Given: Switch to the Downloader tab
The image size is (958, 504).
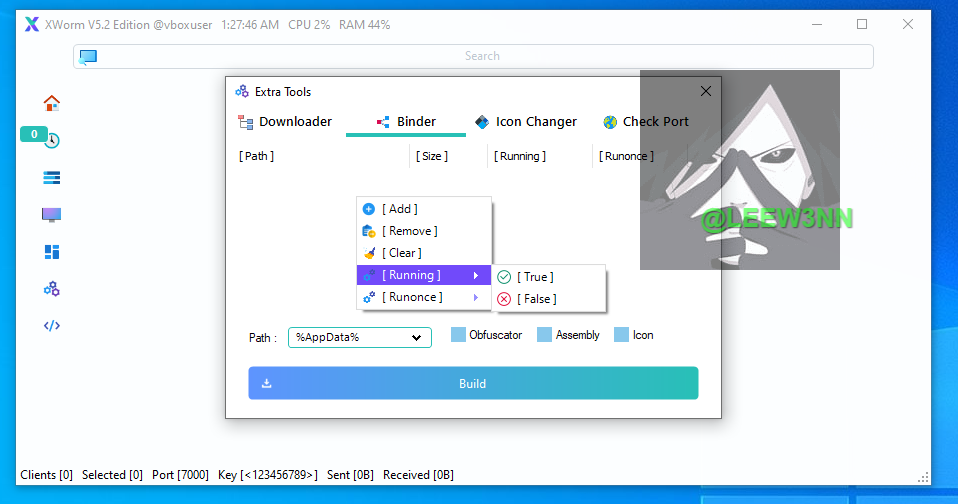Looking at the screenshot, I should [x=285, y=122].
